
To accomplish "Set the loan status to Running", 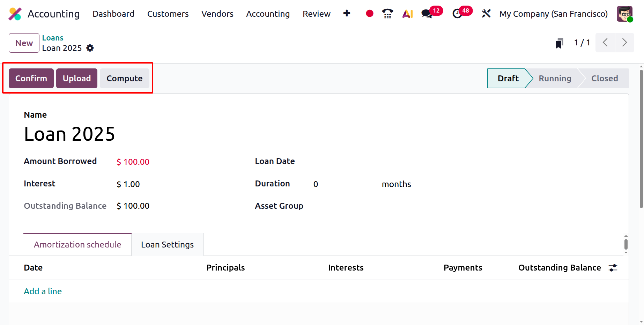I will (555, 79).
